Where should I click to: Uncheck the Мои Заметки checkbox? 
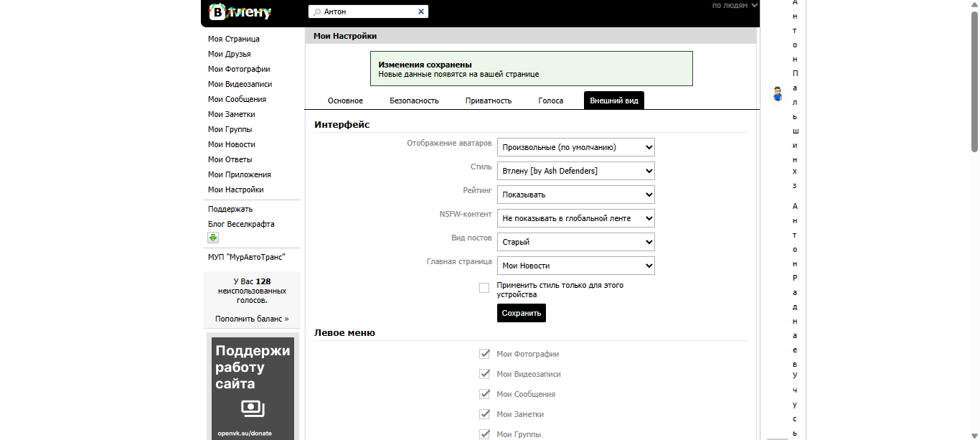pyautogui.click(x=484, y=413)
